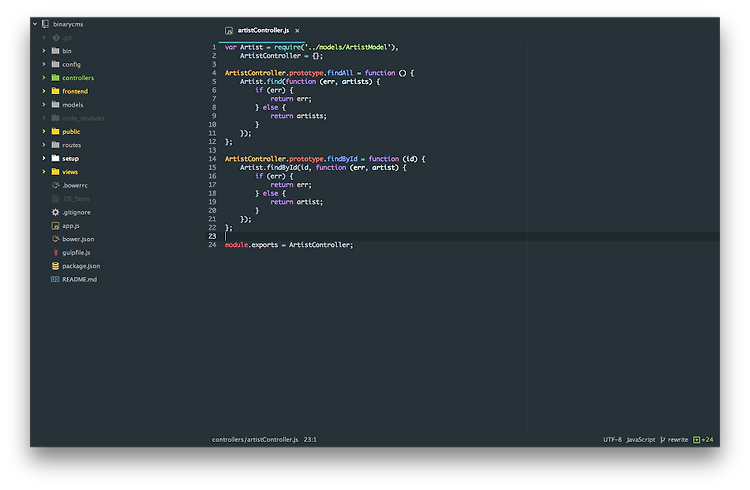Select the artistController.js tab
Image resolution: width=750 pixels, height=490 pixels.
262,31
